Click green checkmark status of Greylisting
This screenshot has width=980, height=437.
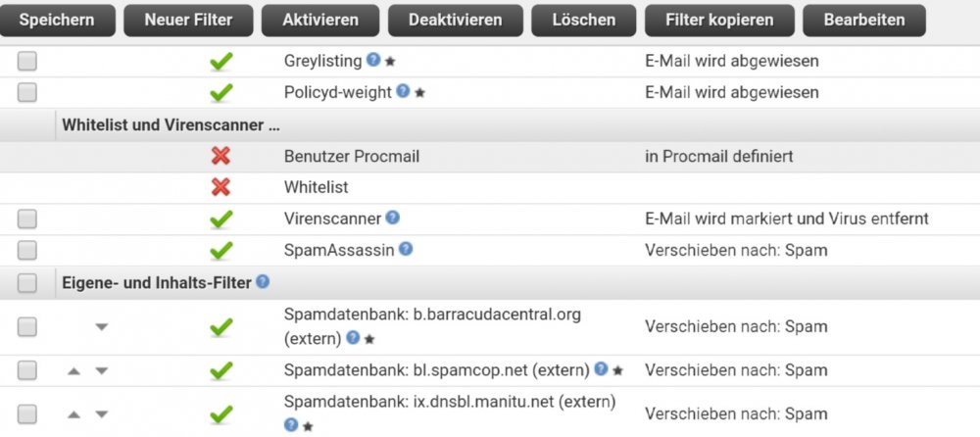(x=221, y=62)
